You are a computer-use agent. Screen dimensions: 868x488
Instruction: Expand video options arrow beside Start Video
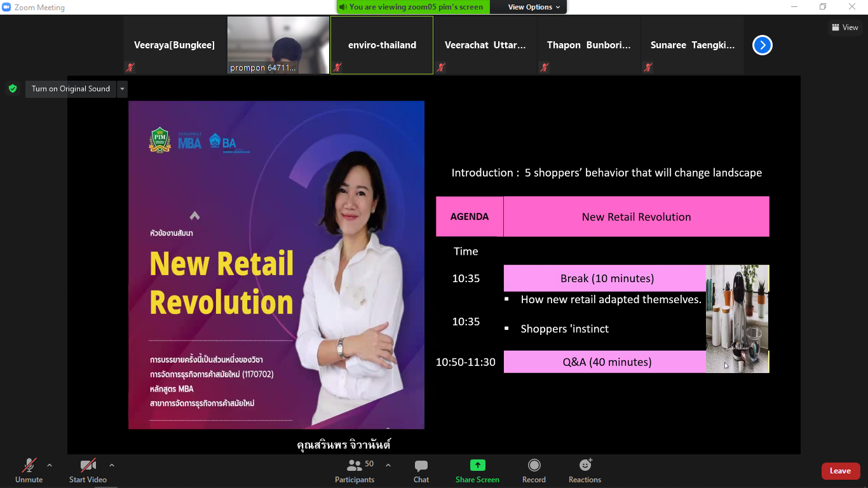112,465
